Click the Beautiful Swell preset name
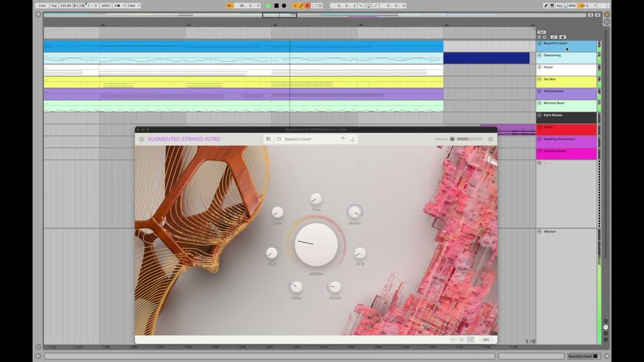This screenshot has height=362, width=644. click(298, 139)
